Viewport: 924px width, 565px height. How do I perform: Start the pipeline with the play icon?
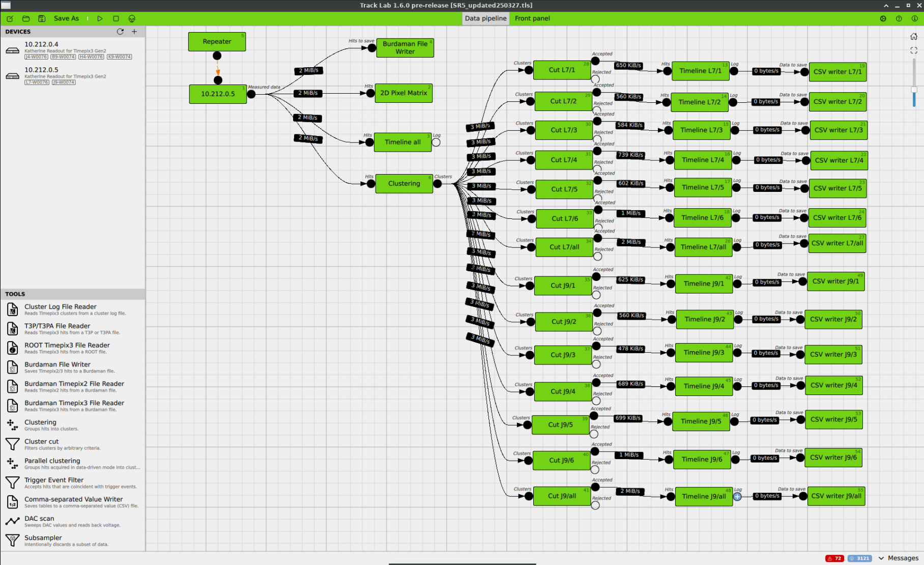coord(100,18)
